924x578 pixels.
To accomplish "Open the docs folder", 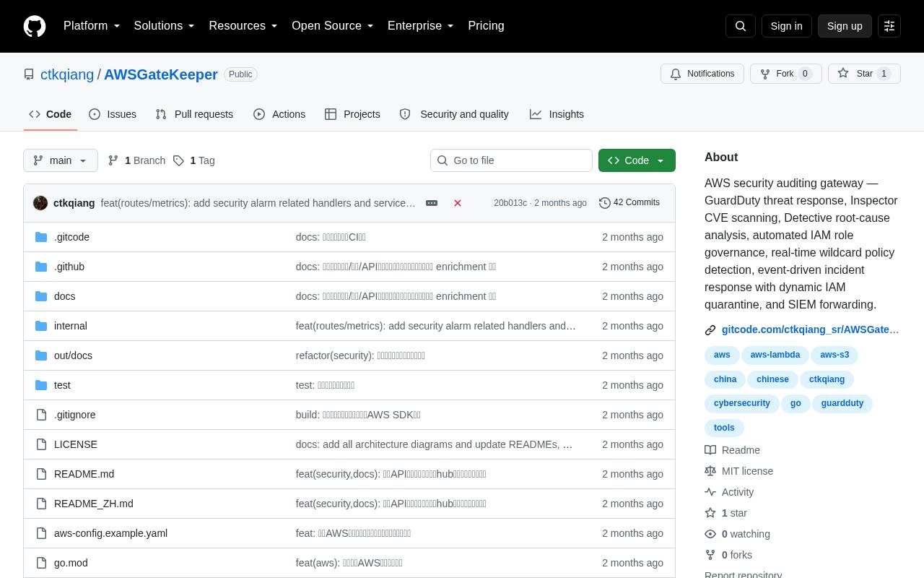I will [x=64, y=296].
